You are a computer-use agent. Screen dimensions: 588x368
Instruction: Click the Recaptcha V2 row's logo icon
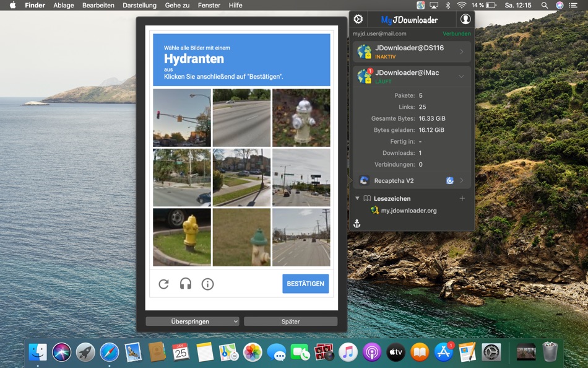pos(364,181)
